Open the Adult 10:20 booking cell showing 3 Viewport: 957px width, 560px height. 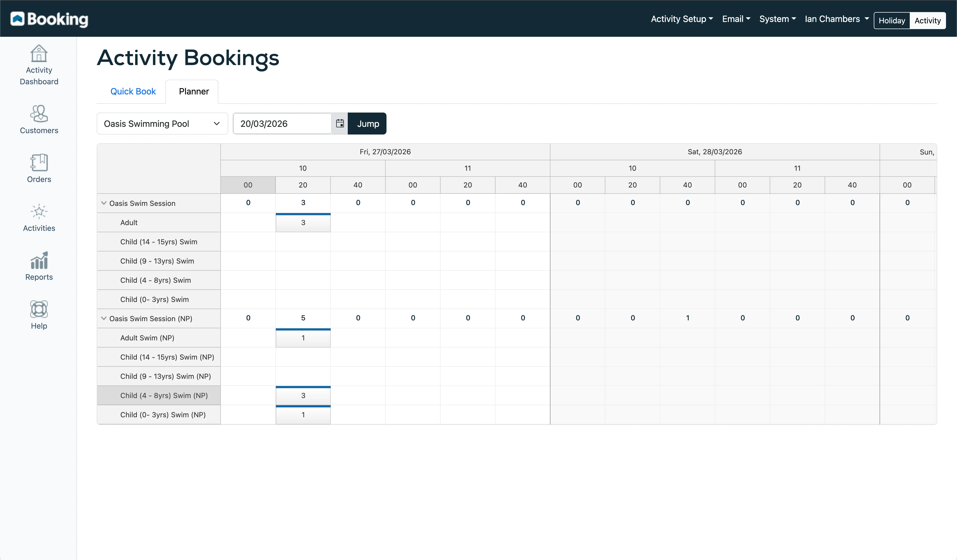[303, 223]
